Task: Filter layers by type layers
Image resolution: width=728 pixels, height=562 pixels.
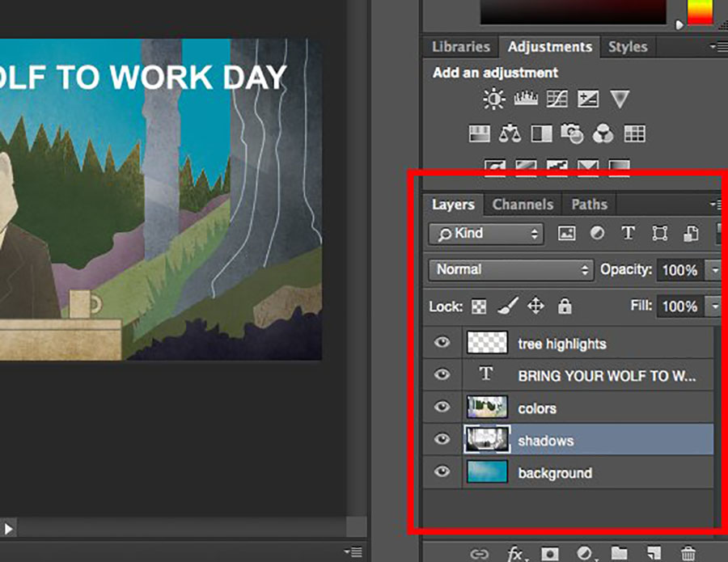Action: 628,234
